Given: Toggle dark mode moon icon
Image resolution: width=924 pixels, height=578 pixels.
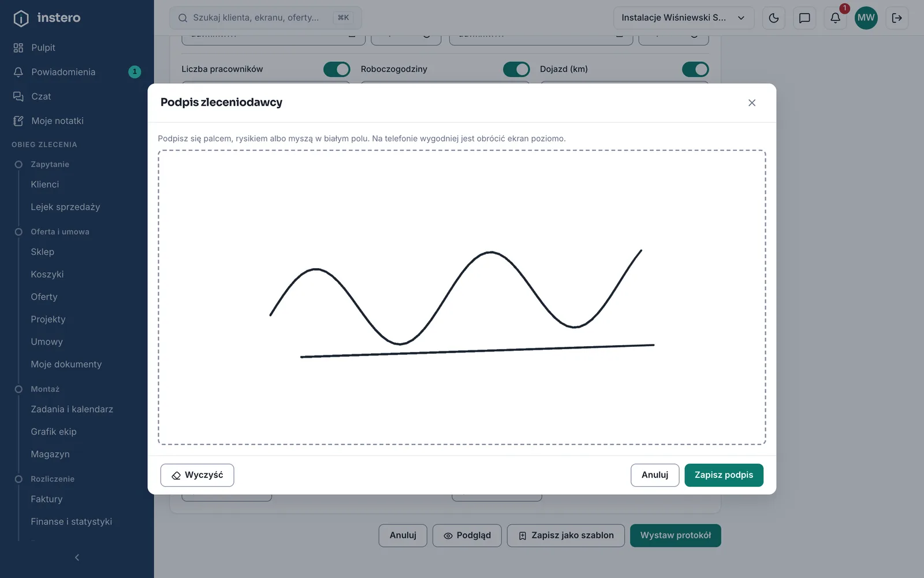Looking at the screenshot, I should coord(774,18).
